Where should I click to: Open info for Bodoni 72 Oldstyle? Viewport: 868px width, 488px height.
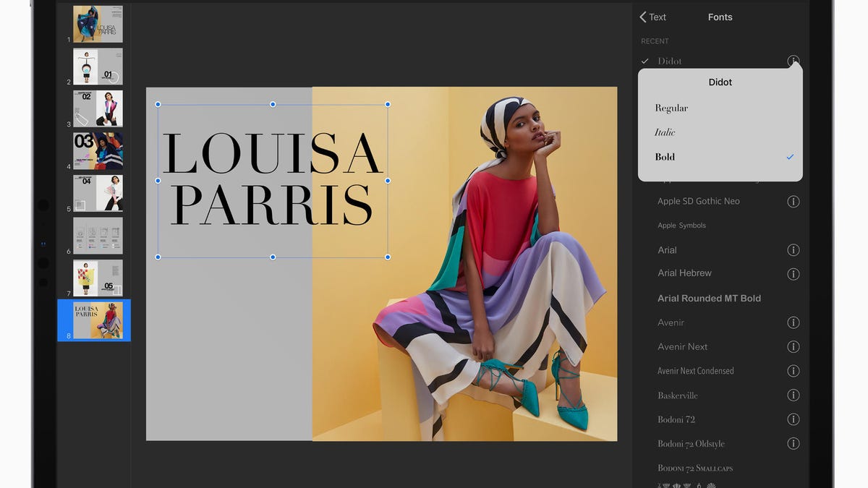point(793,443)
